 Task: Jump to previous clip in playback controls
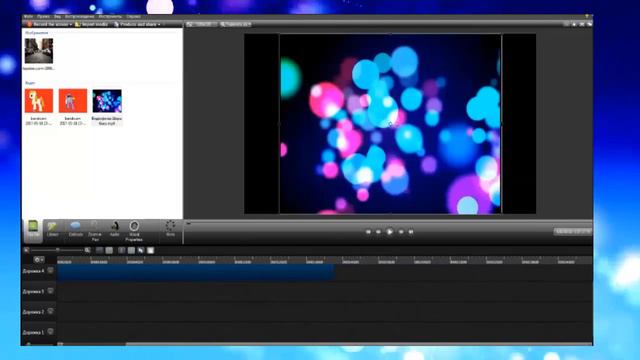click(368, 232)
